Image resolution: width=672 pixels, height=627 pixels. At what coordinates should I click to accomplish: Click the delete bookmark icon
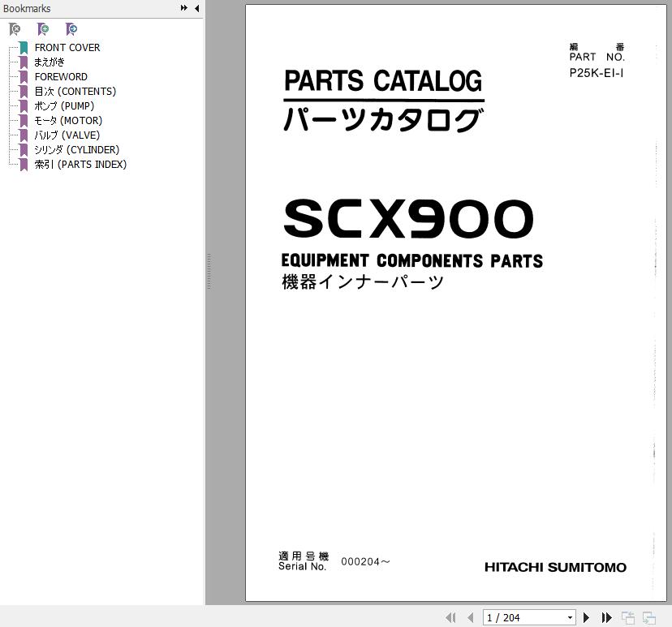click(x=15, y=29)
